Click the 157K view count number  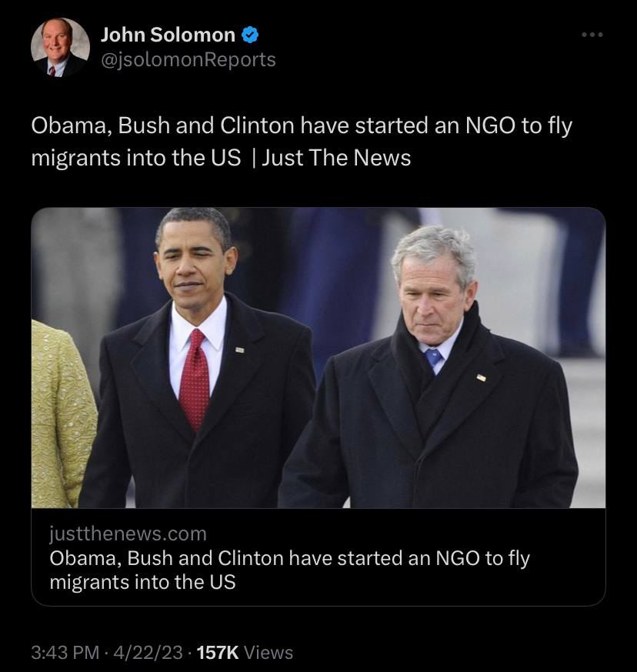[x=218, y=653]
